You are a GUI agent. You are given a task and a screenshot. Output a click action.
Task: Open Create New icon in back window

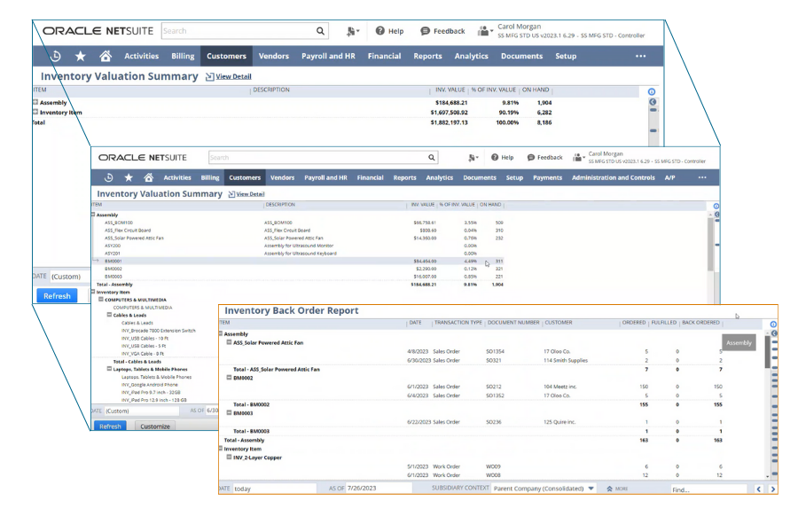pos(353,31)
